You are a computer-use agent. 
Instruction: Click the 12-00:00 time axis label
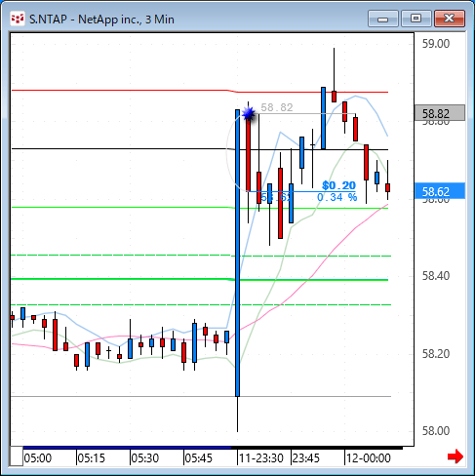click(369, 458)
